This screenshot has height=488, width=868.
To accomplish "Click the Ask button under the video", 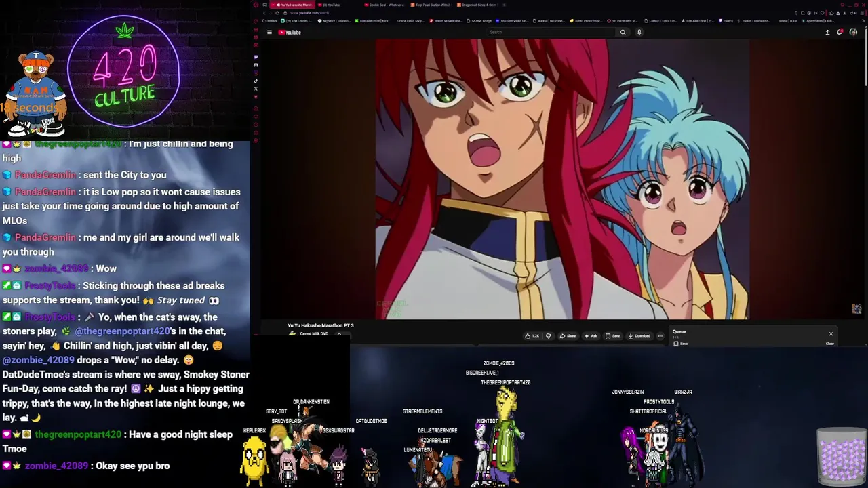I will [x=591, y=335].
